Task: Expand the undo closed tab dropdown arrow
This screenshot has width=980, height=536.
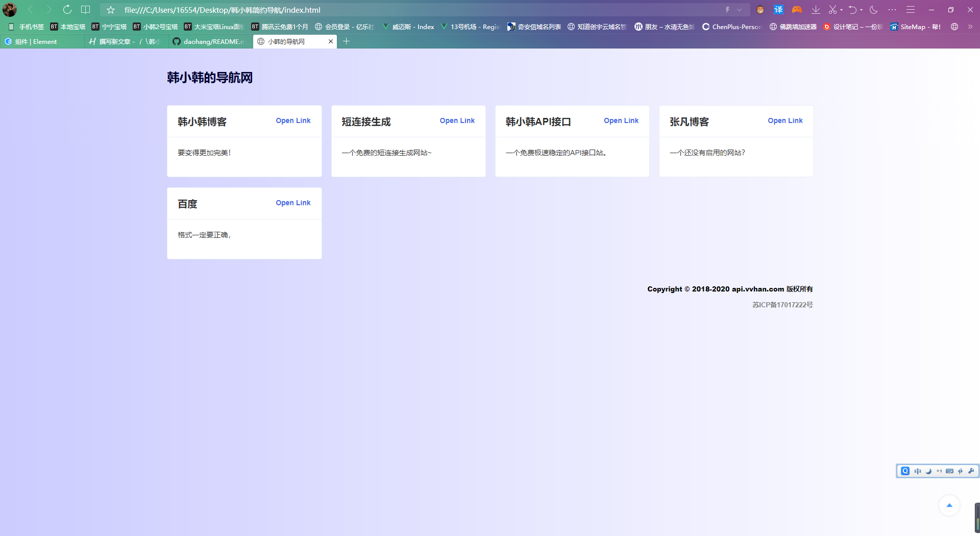Action: coord(861,10)
